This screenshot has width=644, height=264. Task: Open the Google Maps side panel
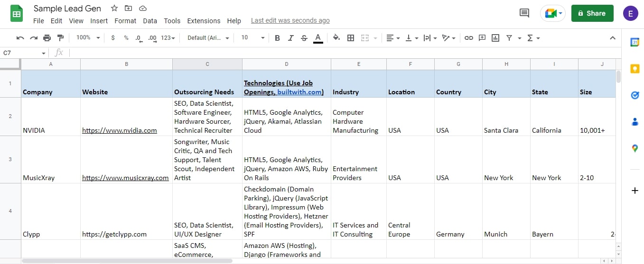tap(635, 148)
